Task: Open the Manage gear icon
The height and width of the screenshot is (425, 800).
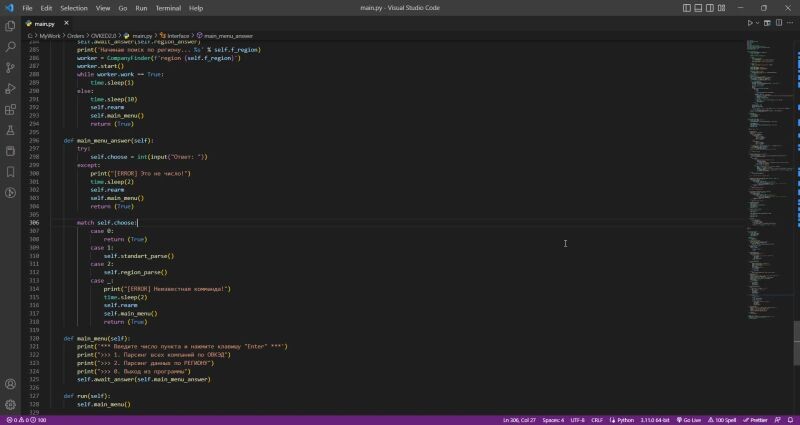Action: (11, 404)
